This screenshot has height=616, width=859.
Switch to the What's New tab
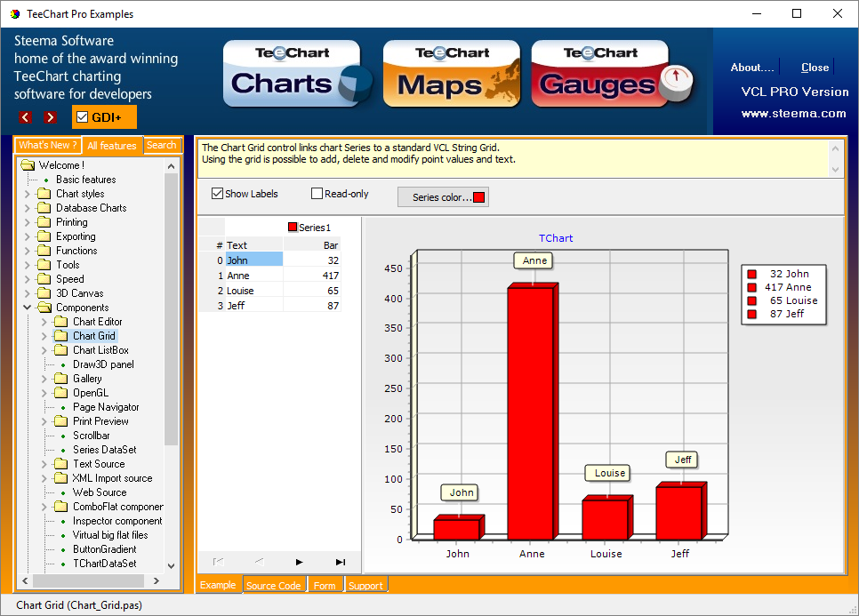point(48,145)
